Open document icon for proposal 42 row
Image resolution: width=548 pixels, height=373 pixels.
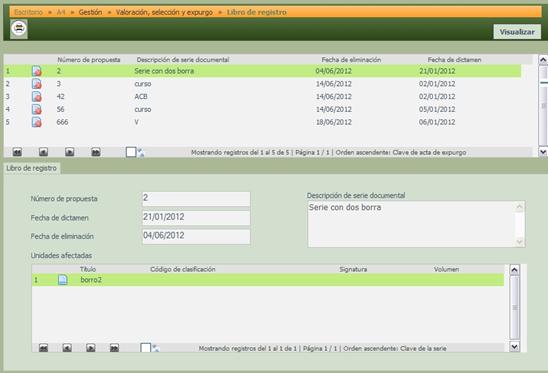click(37, 96)
